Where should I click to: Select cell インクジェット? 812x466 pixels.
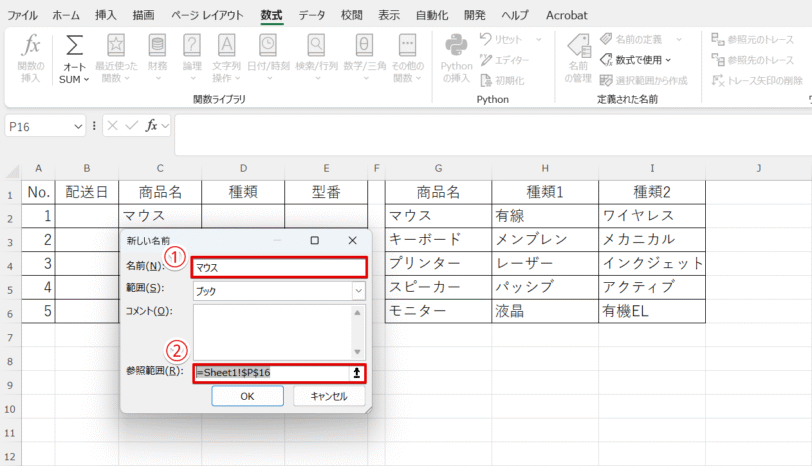tap(651, 264)
